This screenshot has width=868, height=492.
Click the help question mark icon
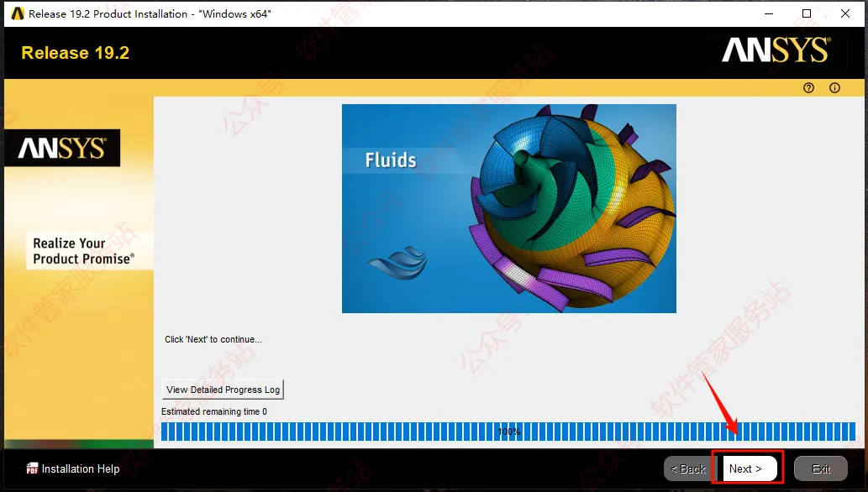coord(809,88)
